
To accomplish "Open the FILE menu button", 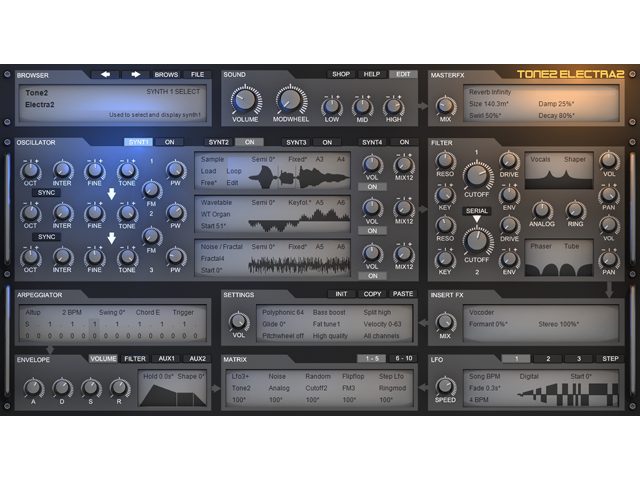I will point(197,74).
